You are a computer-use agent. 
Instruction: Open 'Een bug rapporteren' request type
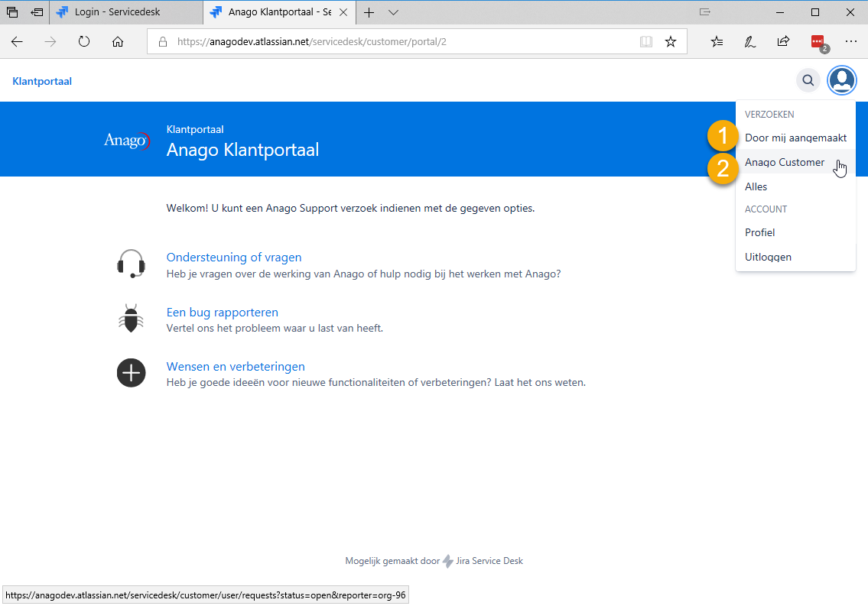point(222,312)
